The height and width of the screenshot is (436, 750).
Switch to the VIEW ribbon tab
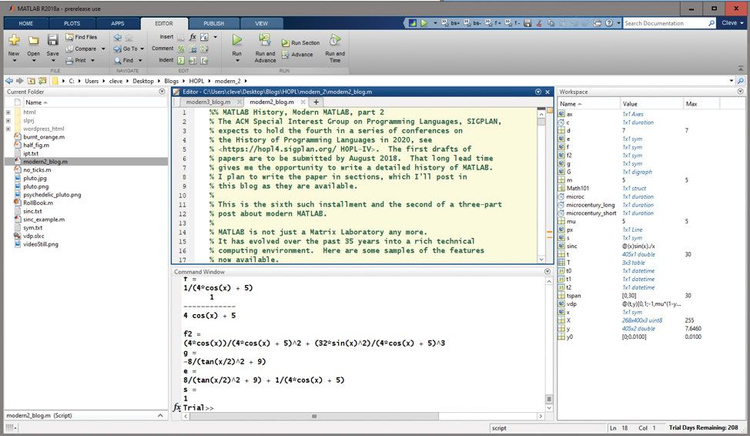262,23
